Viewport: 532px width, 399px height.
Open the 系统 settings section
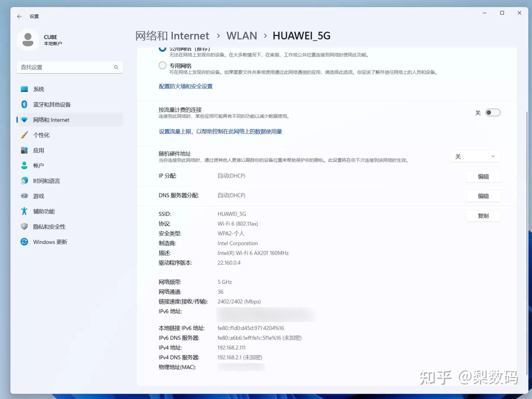click(x=39, y=89)
